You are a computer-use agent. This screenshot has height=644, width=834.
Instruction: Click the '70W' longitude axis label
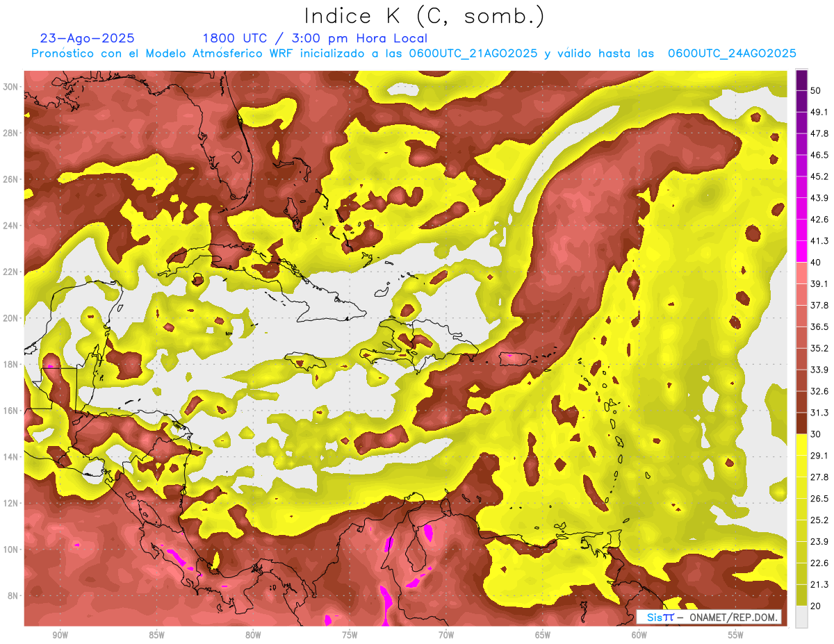(x=446, y=635)
